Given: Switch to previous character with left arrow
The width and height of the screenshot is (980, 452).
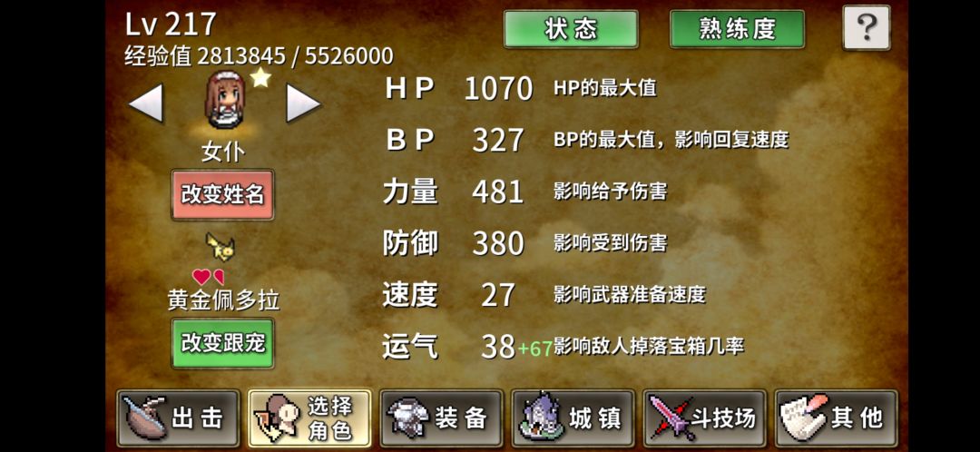Looking at the screenshot, I should tap(146, 103).
